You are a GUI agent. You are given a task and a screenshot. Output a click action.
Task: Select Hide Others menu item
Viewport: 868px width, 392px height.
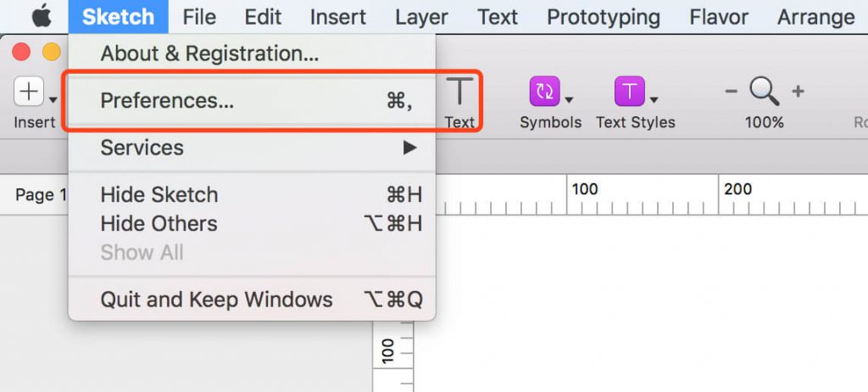tap(159, 224)
